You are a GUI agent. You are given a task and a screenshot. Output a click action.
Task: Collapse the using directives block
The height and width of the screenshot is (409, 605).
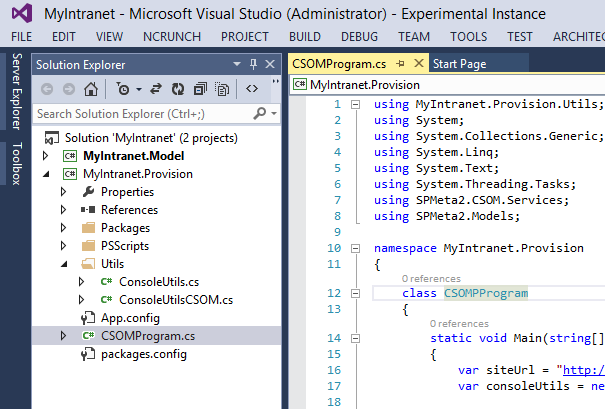point(355,104)
